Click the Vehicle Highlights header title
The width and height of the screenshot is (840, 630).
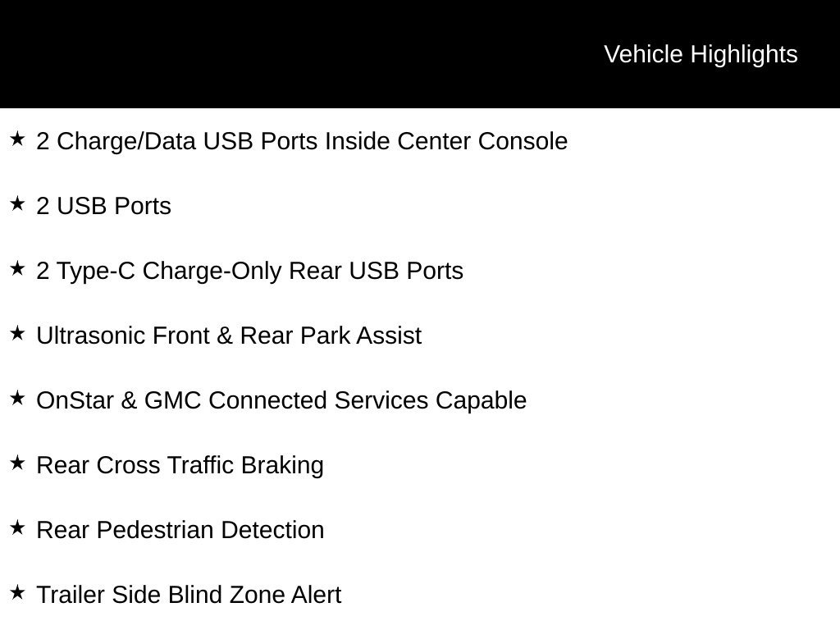pos(701,55)
